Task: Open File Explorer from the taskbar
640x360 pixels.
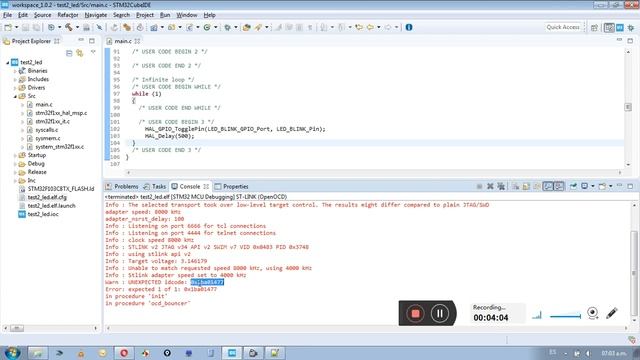Action: [x=37, y=353]
